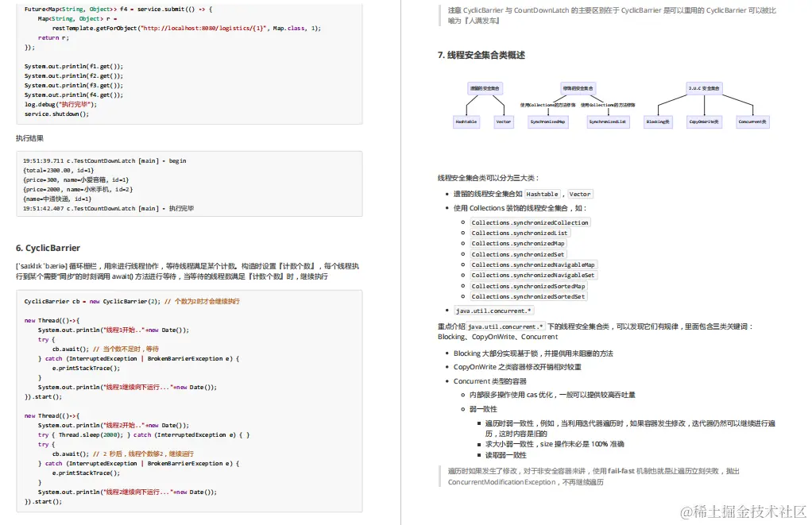Screen dimensions: 812x525
Task: Select the CopyOnWrite类 diagram node
Action: tap(704, 122)
